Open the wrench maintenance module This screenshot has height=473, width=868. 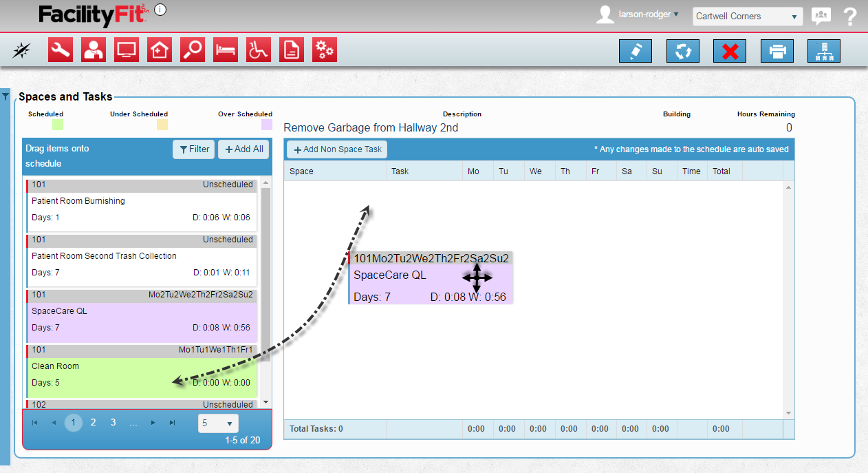point(61,50)
